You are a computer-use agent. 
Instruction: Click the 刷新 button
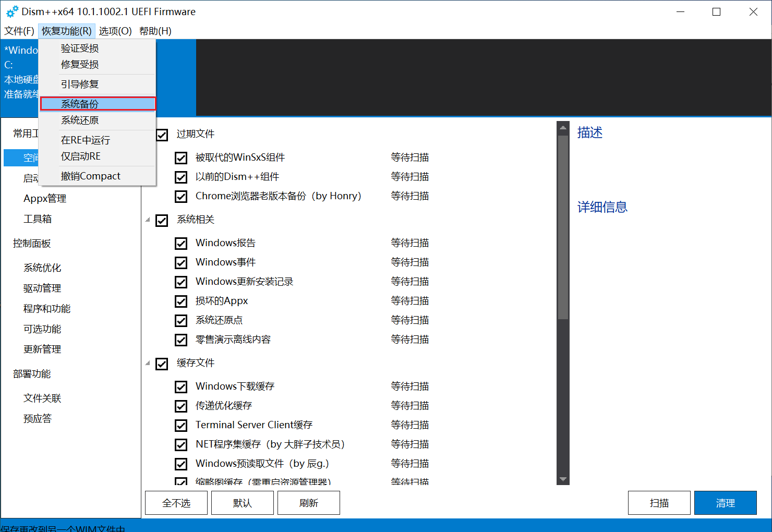(x=309, y=503)
